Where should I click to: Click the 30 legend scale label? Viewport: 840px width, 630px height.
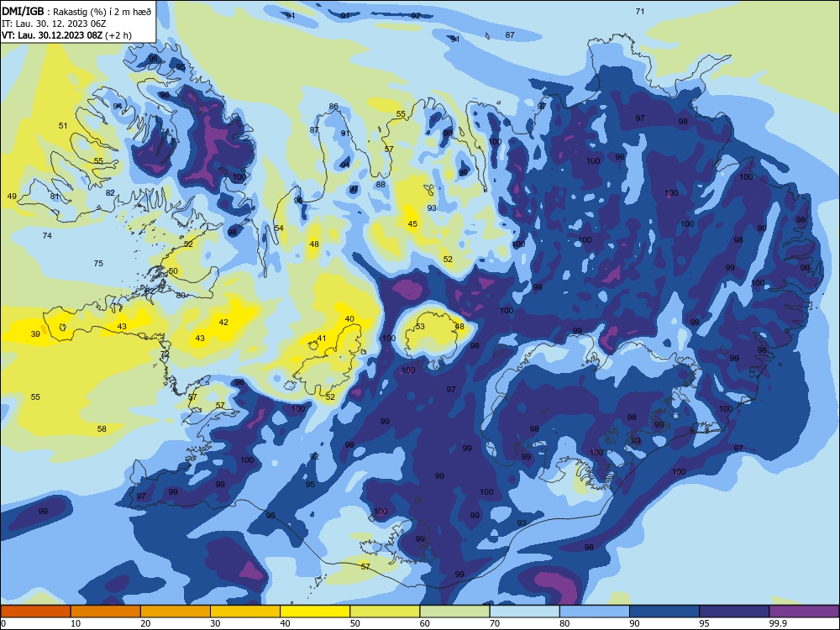215,623
